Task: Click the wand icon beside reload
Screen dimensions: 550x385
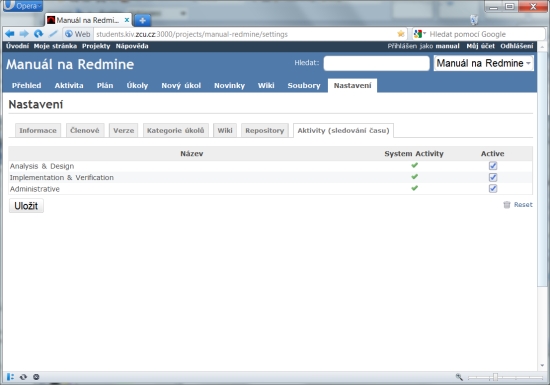Action: [53, 34]
